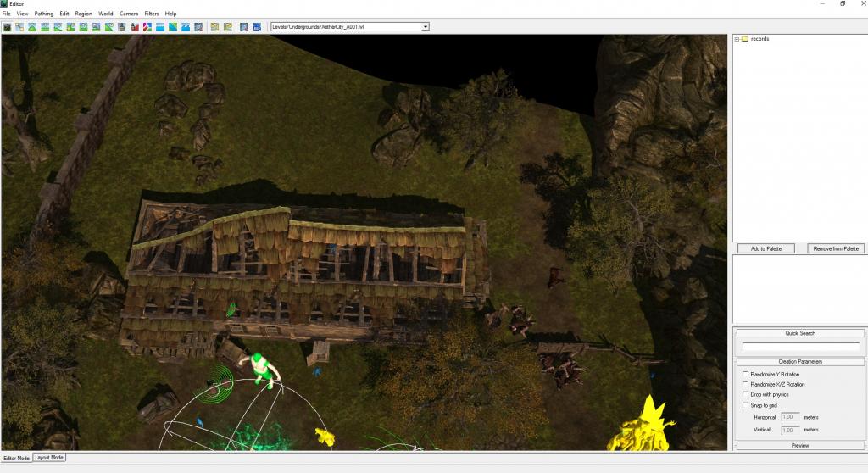868x473 pixels.
Task: Open the Filters menu
Action: 152,14
